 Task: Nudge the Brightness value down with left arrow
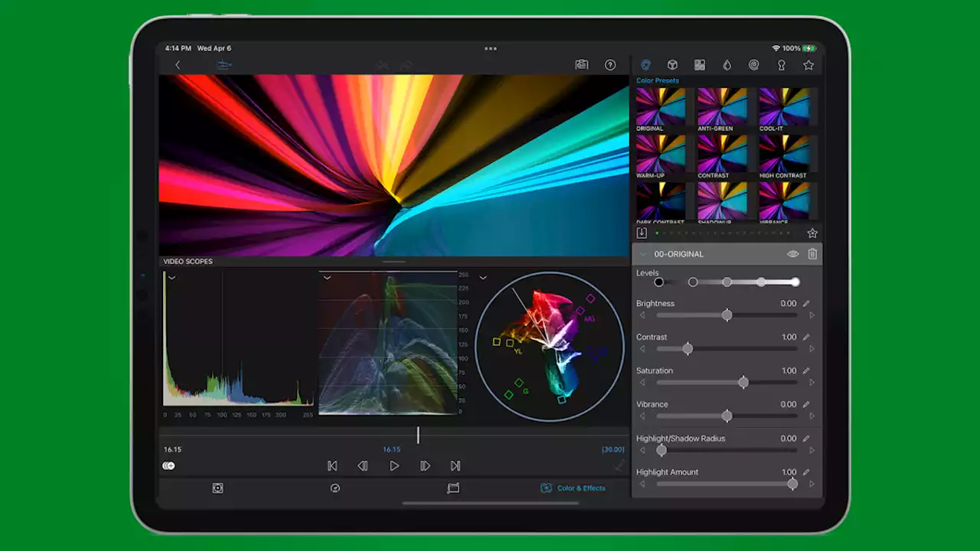(642, 315)
